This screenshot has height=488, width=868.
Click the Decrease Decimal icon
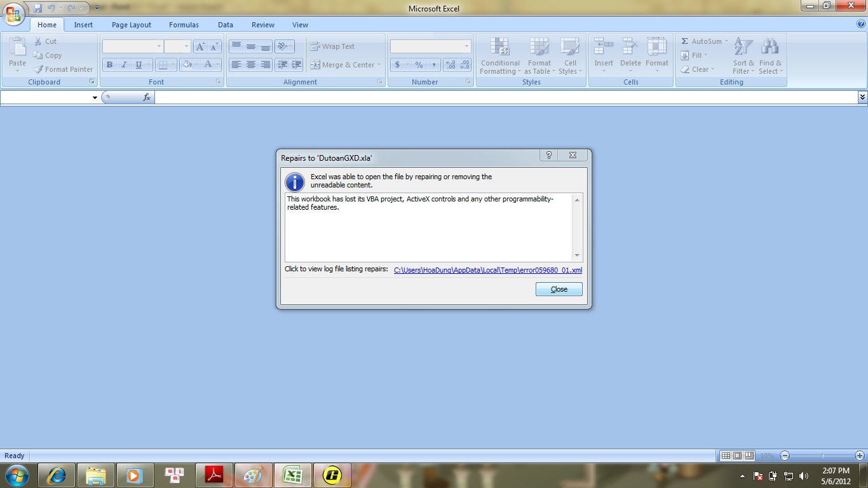(465, 65)
